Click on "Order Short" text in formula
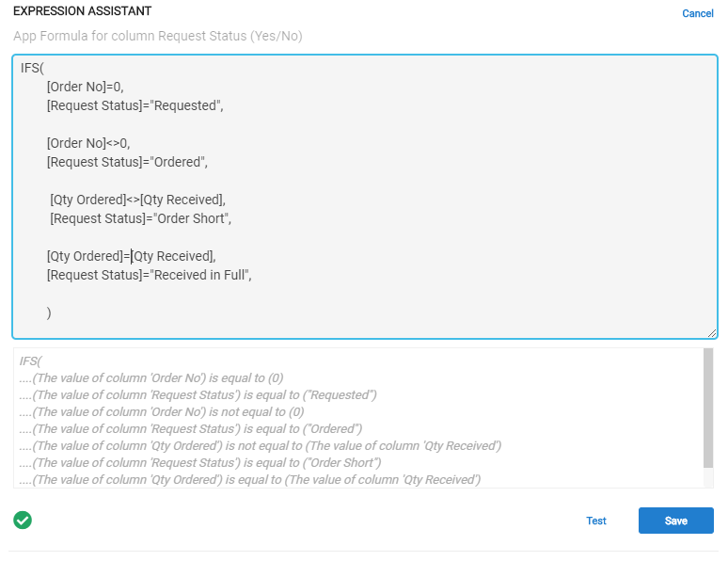Viewport: 728px width, 561px height. tap(190, 218)
